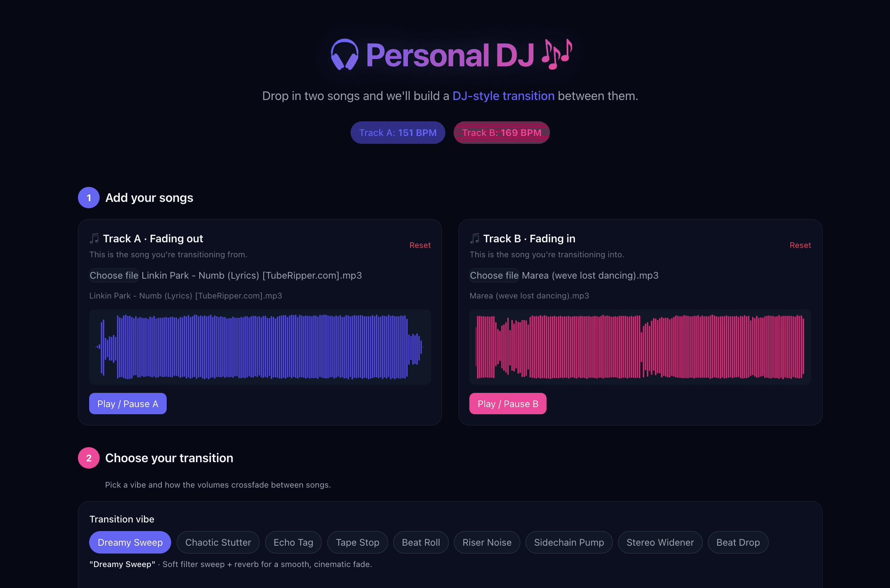Switch vibe to Beat Drop
The image size is (890, 588).
tap(737, 542)
